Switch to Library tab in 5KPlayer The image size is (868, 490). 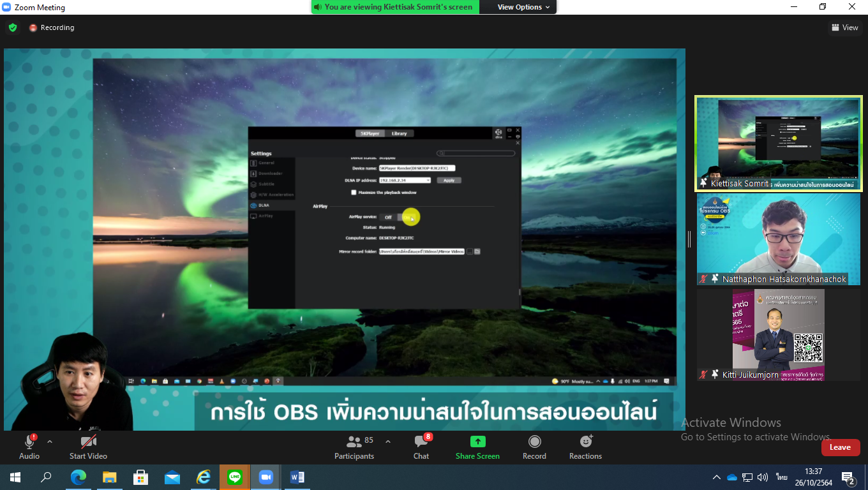[399, 133]
